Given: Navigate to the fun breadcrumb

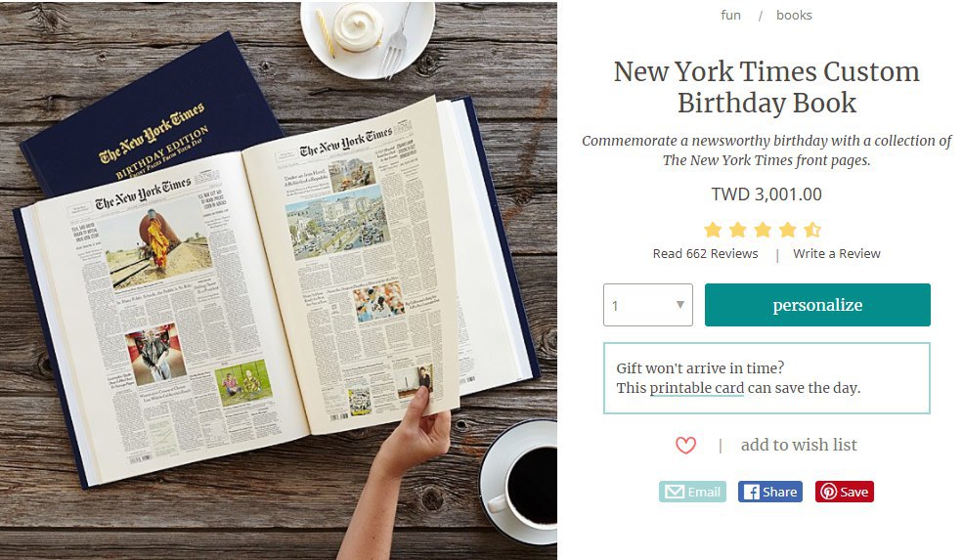Looking at the screenshot, I should (x=730, y=15).
